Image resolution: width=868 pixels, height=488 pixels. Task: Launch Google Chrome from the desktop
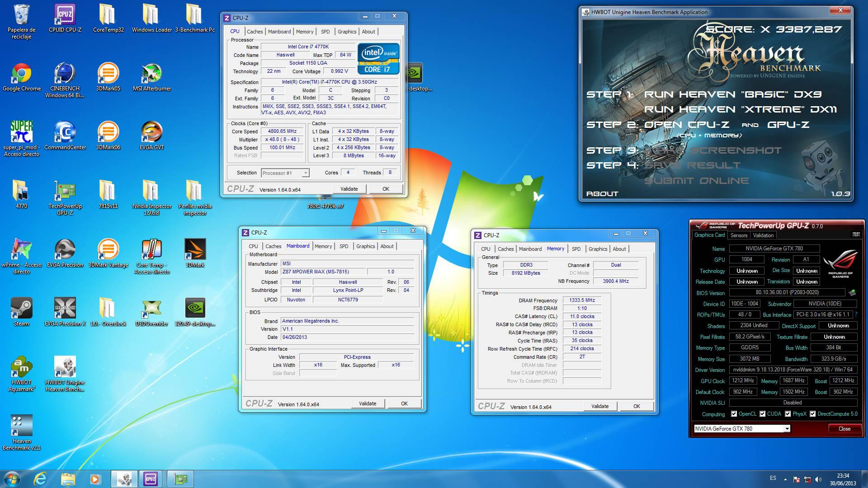pos(21,77)
